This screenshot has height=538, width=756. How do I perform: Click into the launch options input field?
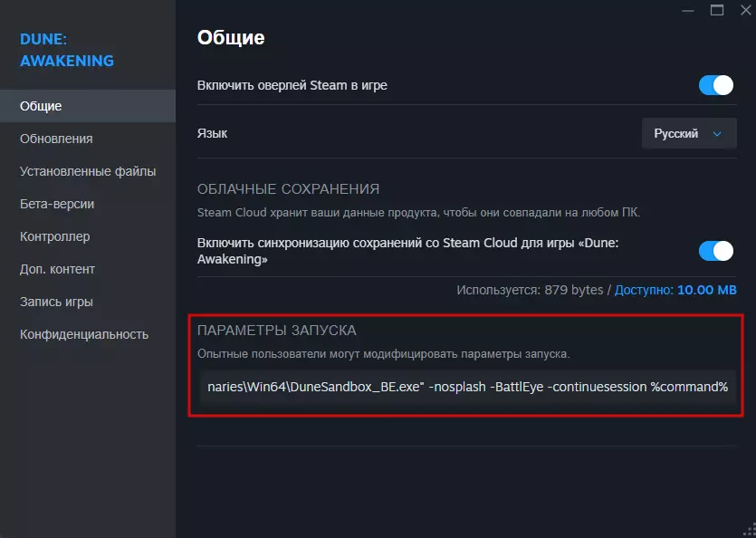(468, 387)
